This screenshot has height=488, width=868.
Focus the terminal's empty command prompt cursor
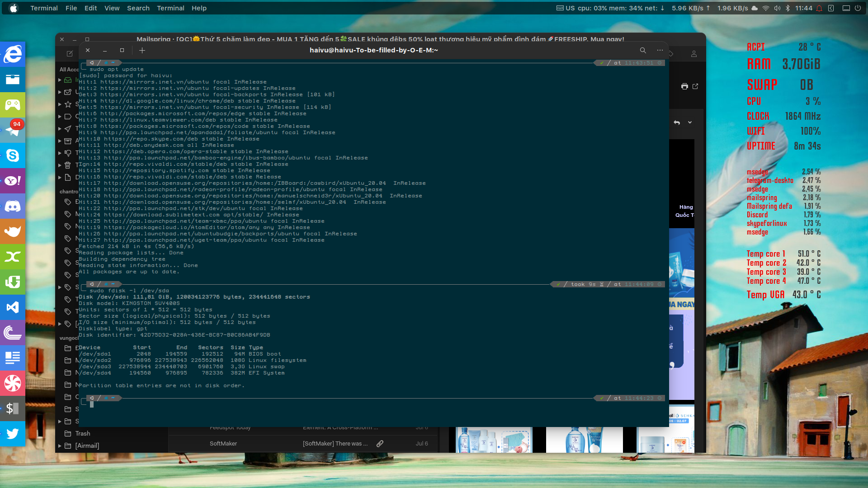coord(92,404)
